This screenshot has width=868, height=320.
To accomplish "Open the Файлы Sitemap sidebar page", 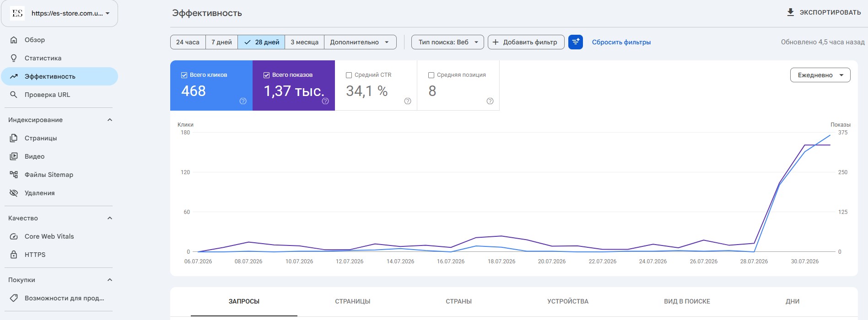I will pos(59,175).
